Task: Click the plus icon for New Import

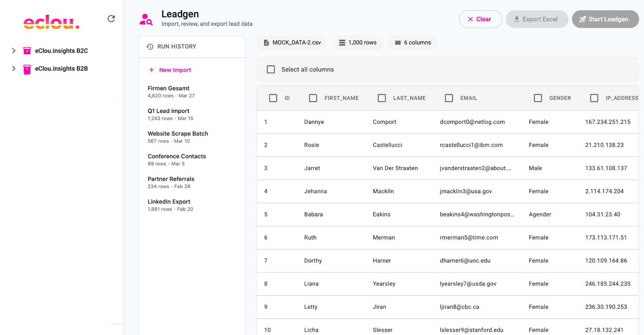Action: pyautogui.click(x=152, y=70)
